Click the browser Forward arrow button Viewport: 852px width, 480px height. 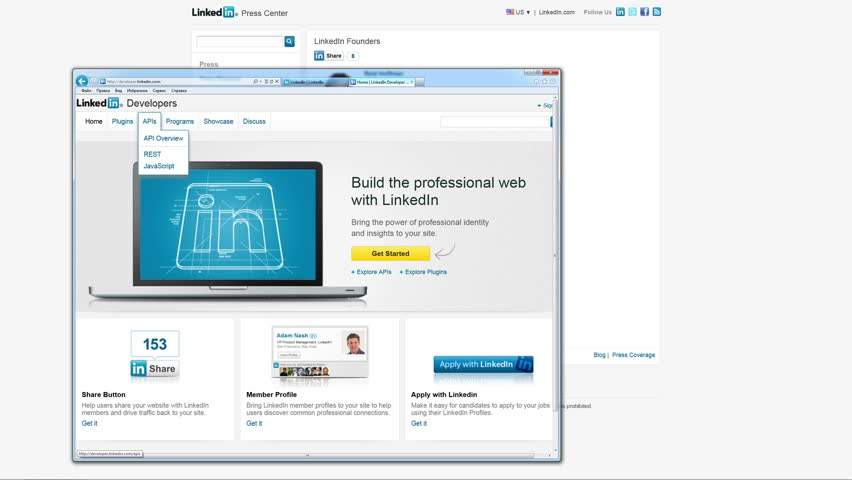coord(93,82)
